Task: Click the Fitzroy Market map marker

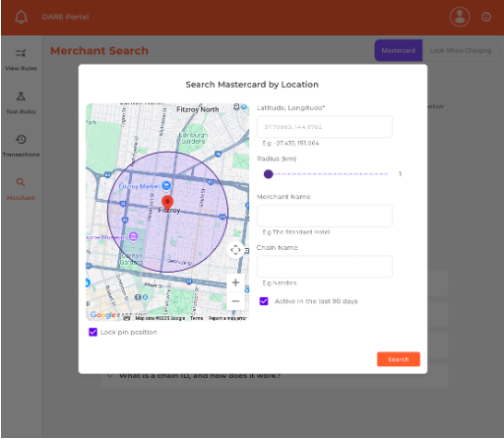Action: (166, 186)
